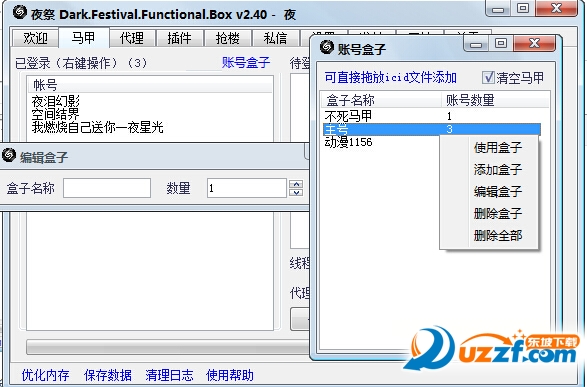Click the 帐号 column header
The width and height of the screenshot is (587, 387).
(150, 85)
